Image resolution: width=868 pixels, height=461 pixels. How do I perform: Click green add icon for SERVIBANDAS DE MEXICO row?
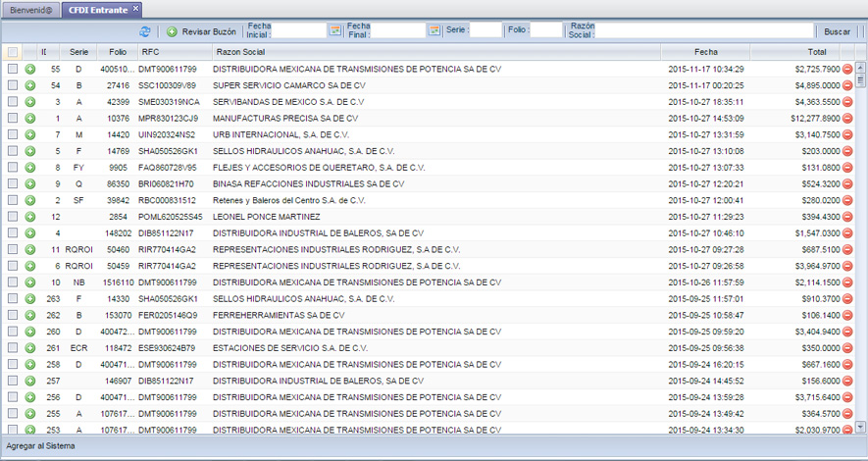[x=29, y=102]
